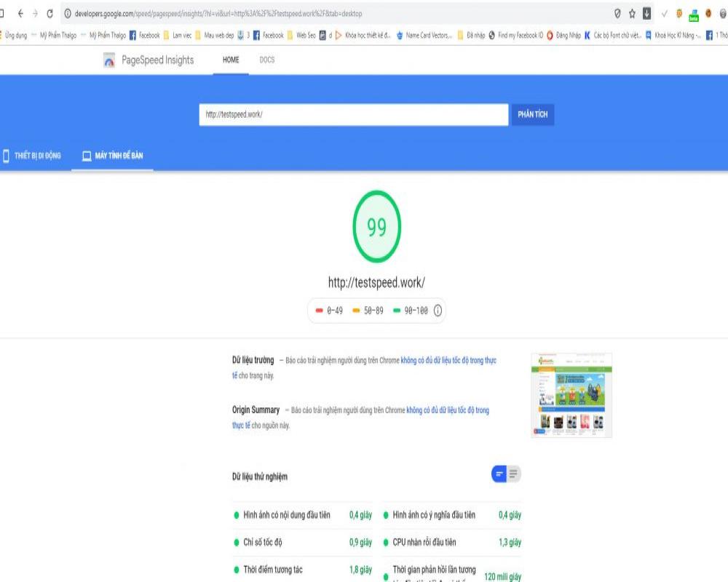Screen dimensions: 728x582
Task: Open the HOME menu item
Action: click(x=231, y=60)
